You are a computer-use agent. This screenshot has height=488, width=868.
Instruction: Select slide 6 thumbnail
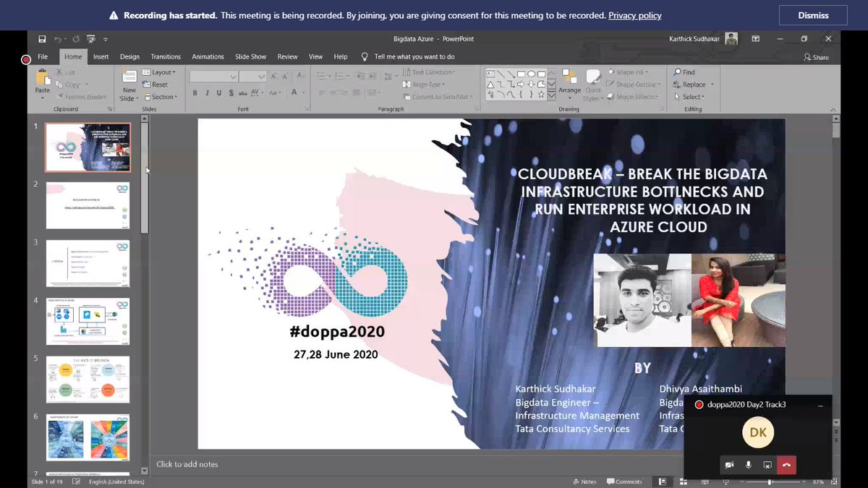pos(88,437)
